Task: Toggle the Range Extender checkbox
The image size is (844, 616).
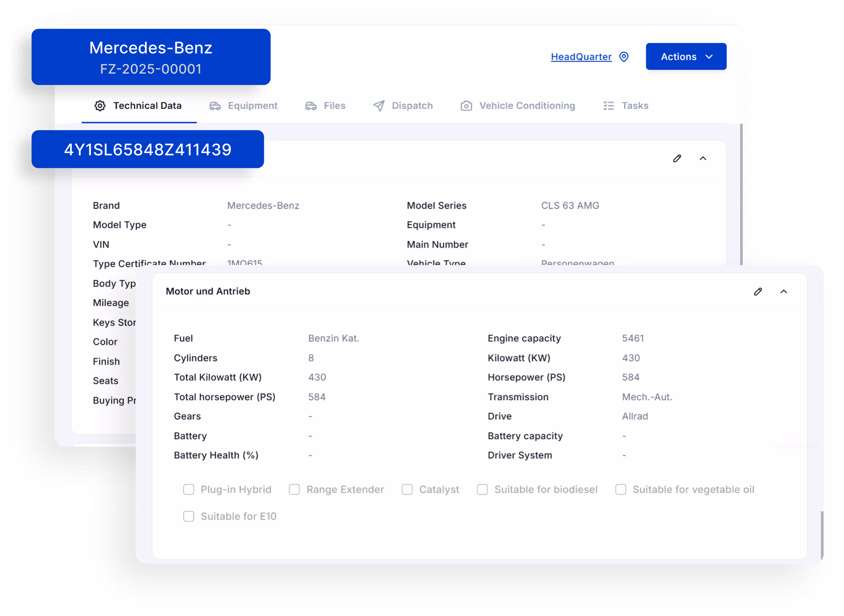Action: click(x=294, y=490)
